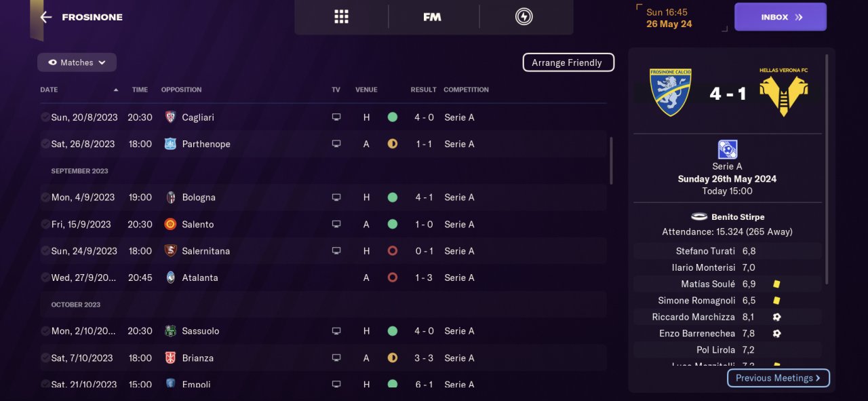Click the Hellas Verona crest

coord(783,94)
